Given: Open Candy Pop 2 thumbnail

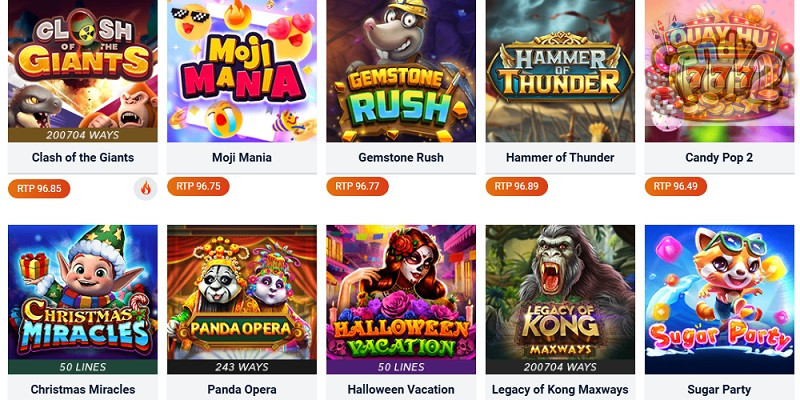Looking at the screenshot, I should (x=719, y=71).
